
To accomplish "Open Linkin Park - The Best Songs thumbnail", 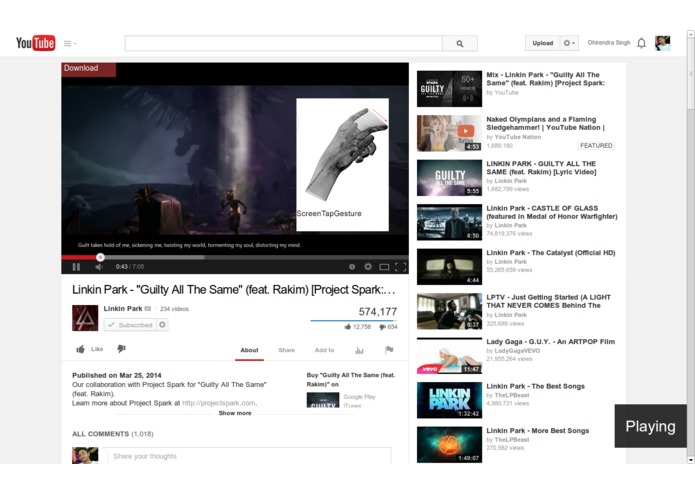I will tap(449, 400).
